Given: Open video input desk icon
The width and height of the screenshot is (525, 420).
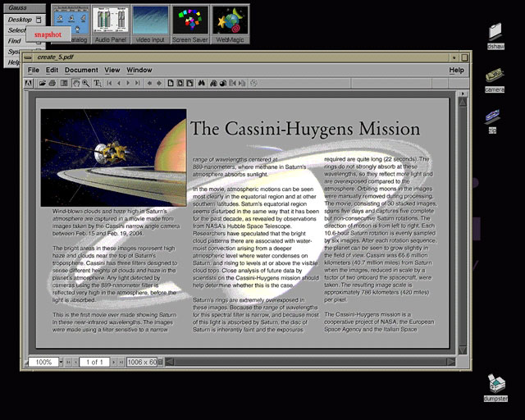Looking at the screenshot, I should (x=150, y=24).
